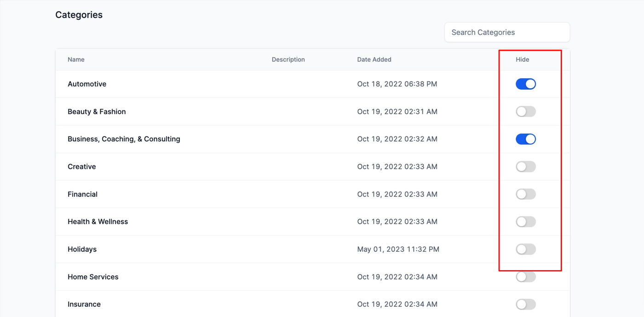Enable hide toggle for Beauty & Fashion
The height and width of the screenshot is (317, 644).
pos(525,111)
